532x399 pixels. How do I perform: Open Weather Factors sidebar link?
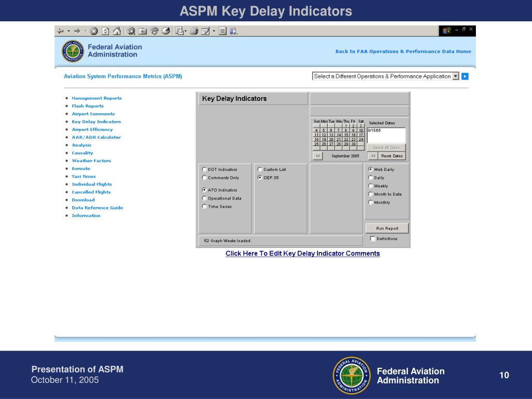point(91,161)
